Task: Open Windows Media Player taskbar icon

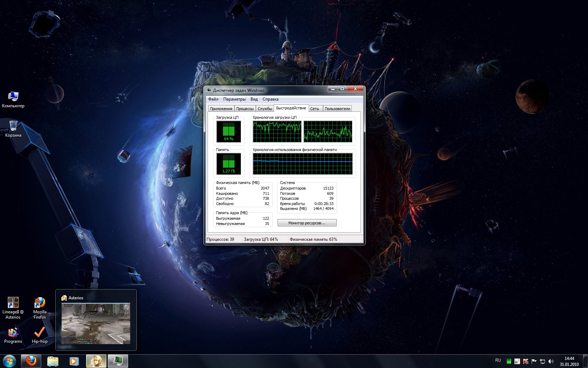Action: pos(74,361)
